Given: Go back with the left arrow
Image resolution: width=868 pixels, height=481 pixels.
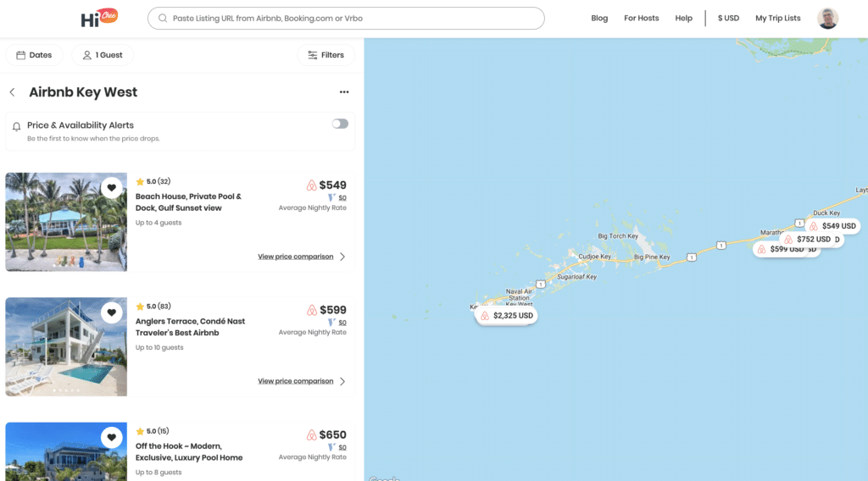Looking at the screenshot, I should pos(12,92).
